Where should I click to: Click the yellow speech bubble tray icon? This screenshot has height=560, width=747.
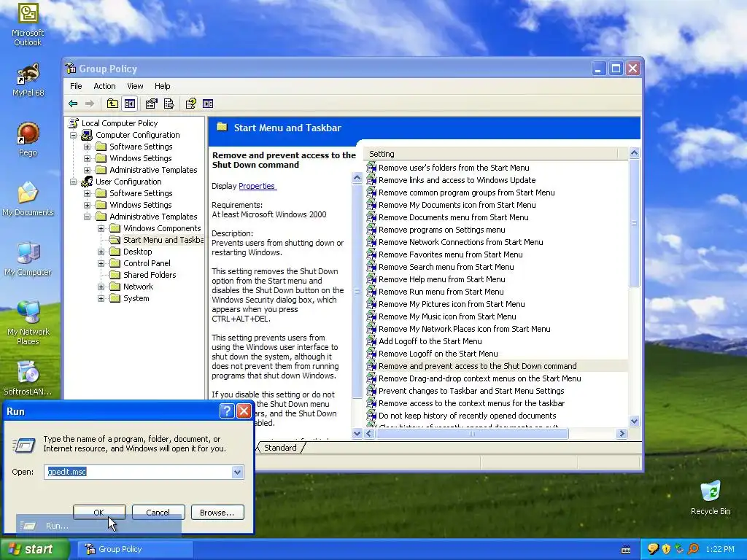(x=653, y=549)
